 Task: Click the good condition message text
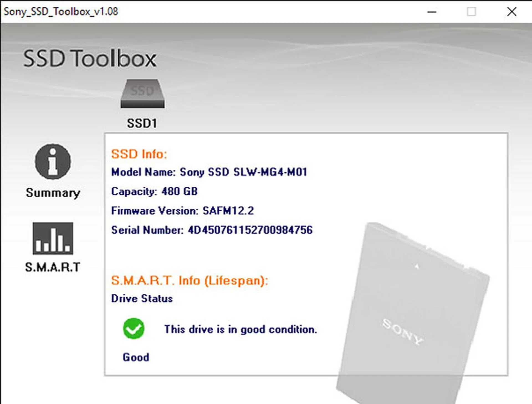[241, 329]
